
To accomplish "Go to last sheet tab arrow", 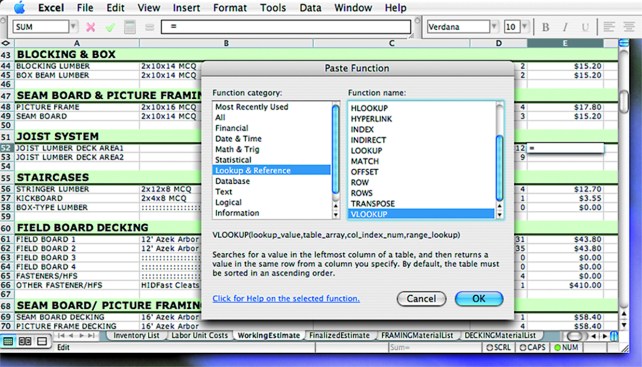I will tap(92, 335).
